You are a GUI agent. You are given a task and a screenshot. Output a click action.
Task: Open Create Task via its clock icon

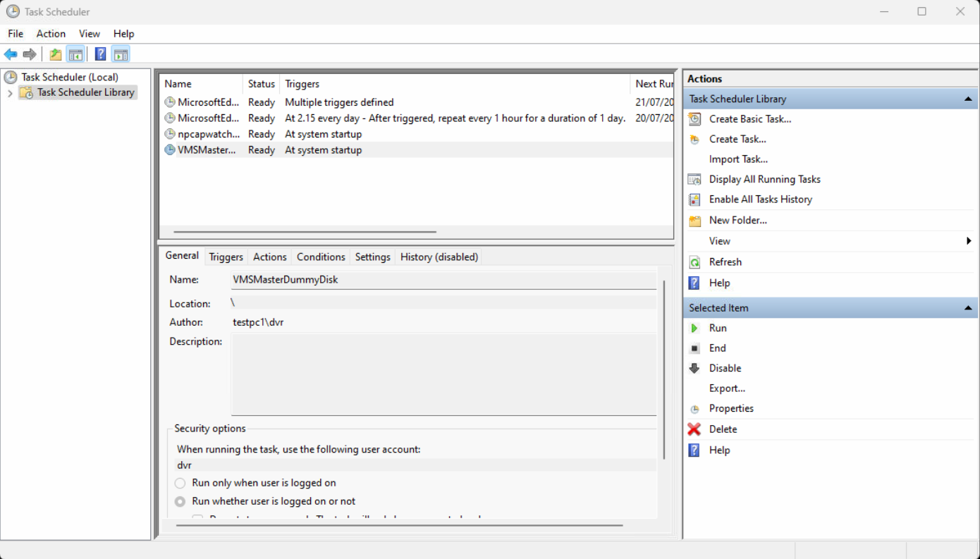point(694,139)
